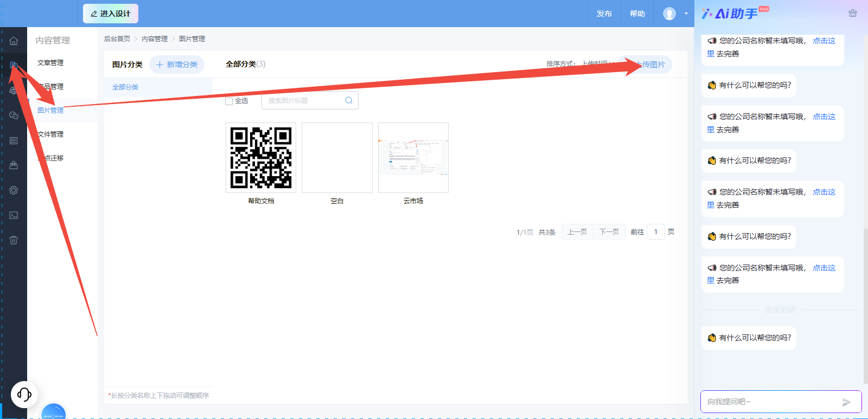Open the home icon in dark sidebar
868x419 pixels.
pyautogui.click(x=14, y=41)
